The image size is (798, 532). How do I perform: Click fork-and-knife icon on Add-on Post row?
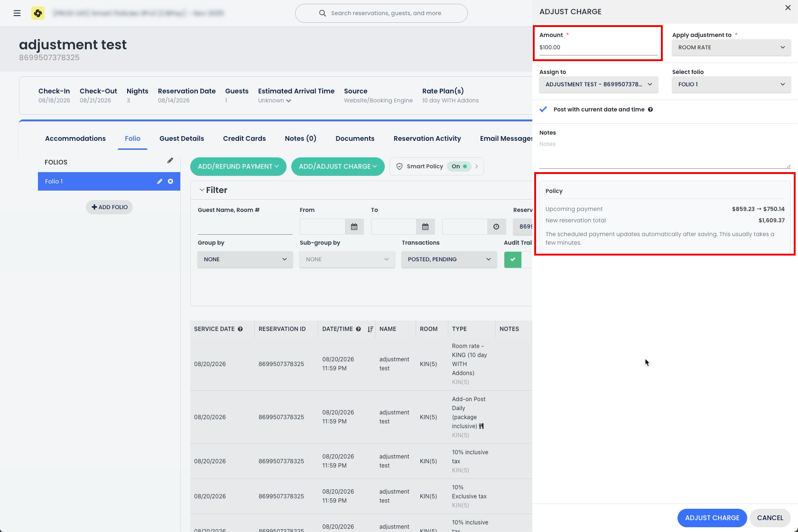(482, 426)
